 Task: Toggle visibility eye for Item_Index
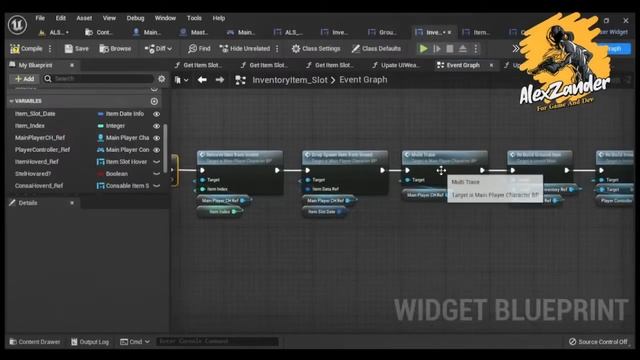point(156,126)
